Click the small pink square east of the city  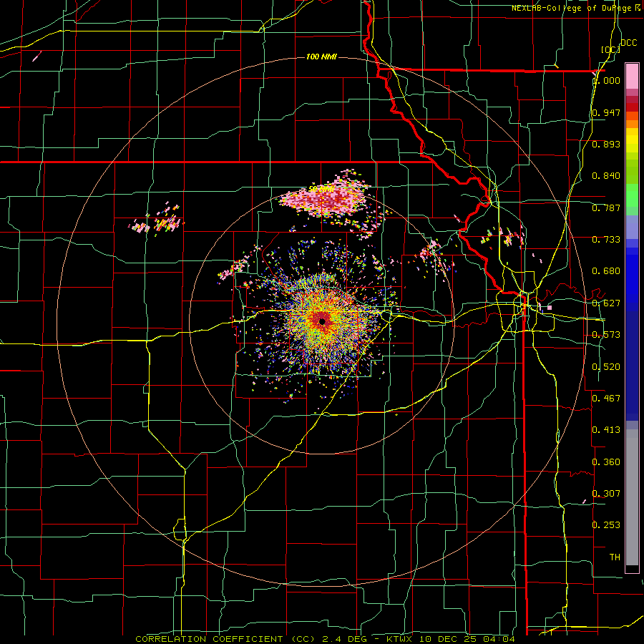click(x=550, y=308)
